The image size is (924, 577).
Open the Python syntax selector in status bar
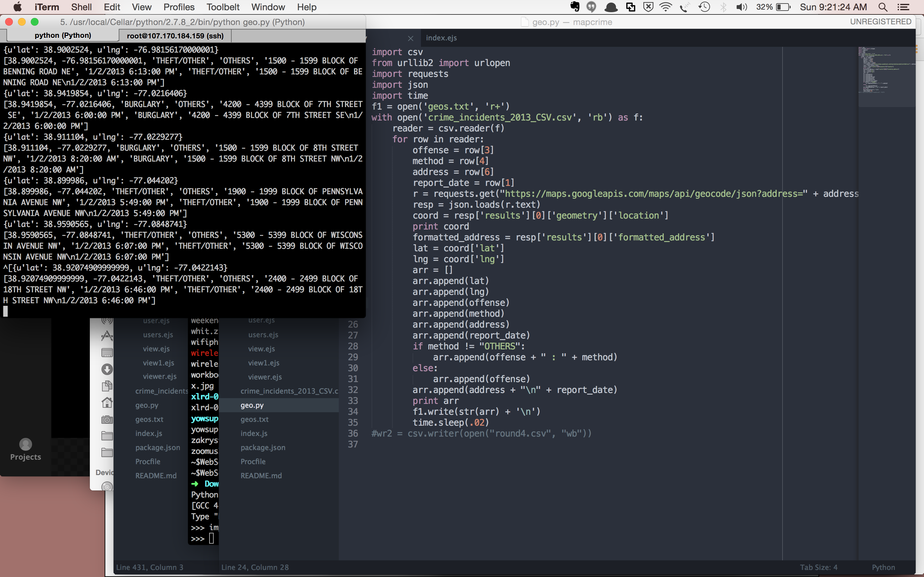[x=883, y=567]
